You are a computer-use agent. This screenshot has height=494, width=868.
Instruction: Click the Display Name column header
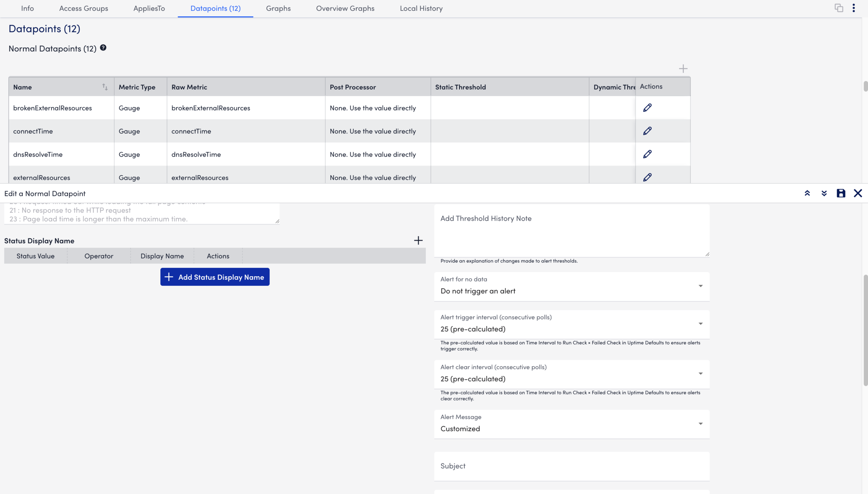(x=162, y=256)
